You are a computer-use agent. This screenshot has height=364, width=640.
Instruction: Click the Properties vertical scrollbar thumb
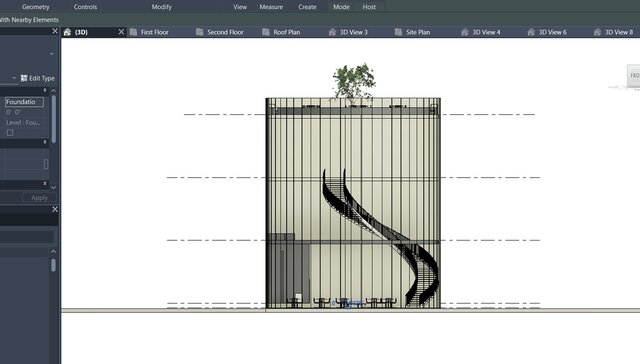(x=53, y=119)
